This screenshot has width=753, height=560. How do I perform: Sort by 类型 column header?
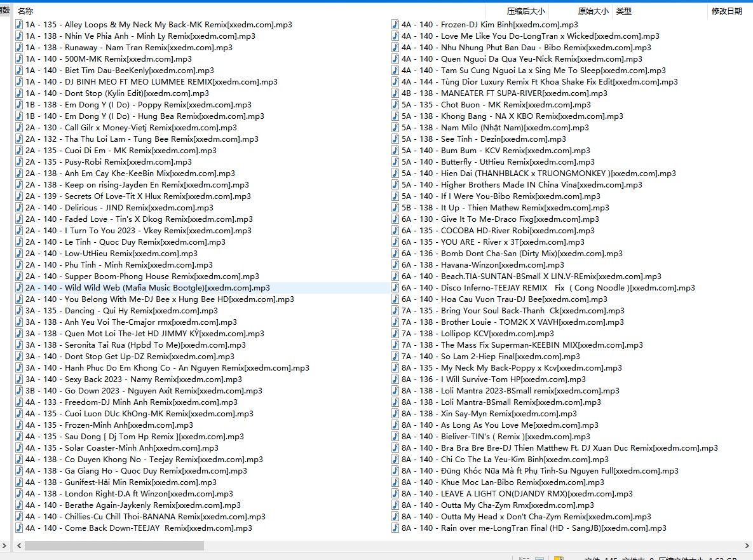623,11
